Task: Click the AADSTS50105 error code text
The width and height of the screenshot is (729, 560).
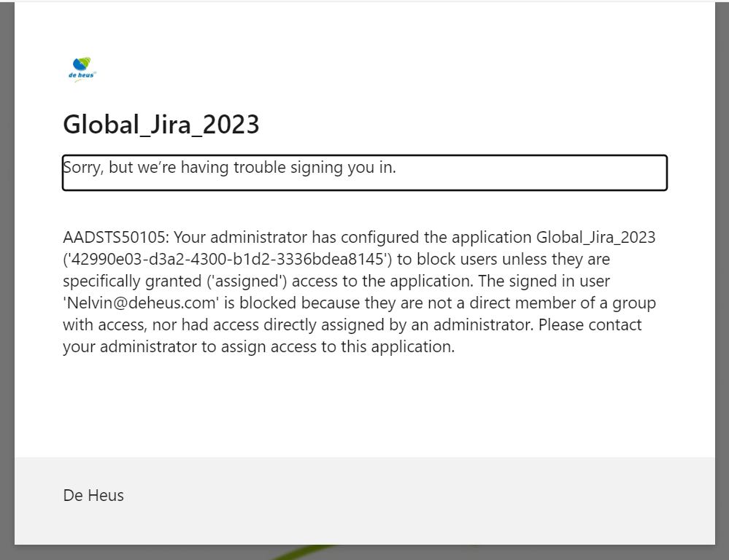Action: pyautogui.click(x=114, y=238)
